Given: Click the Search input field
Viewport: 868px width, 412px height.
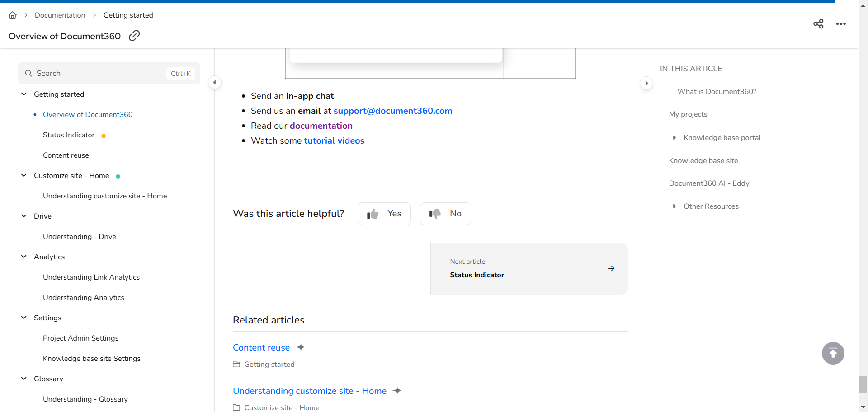Looking at the screenshot, I should (109, 73).
